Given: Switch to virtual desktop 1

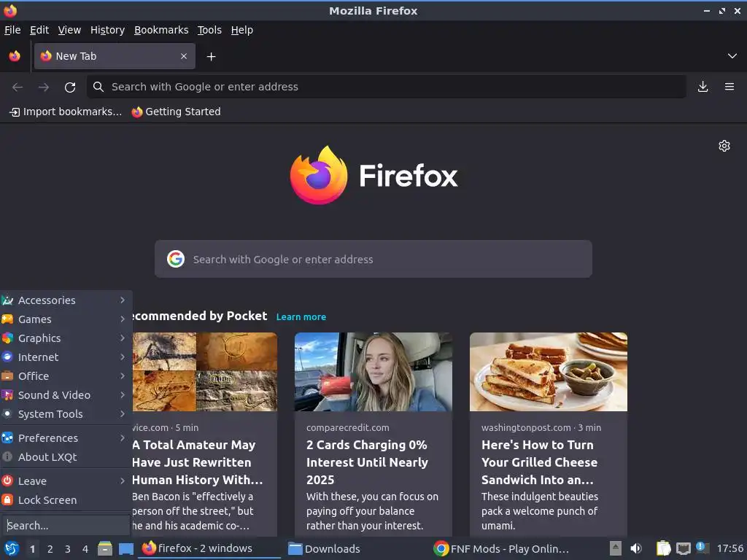Looking at the screenshot, I should [x=32, y=549].
